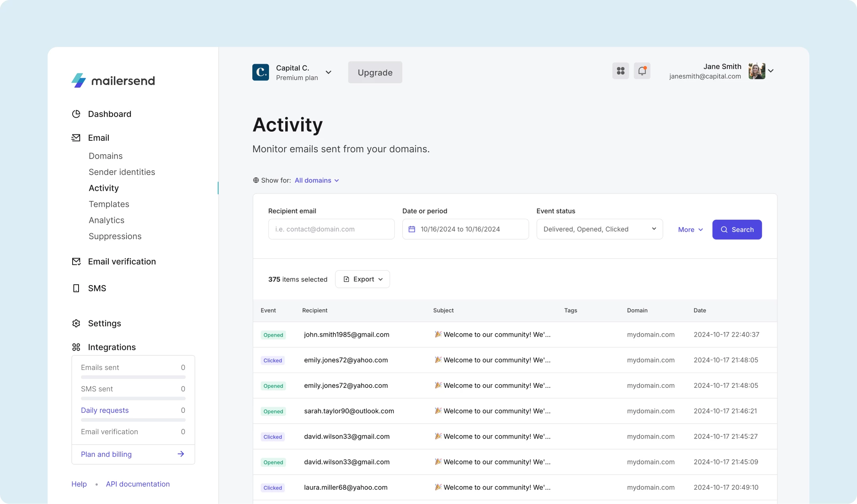Click the Settings gear icon
Screen dimensions: 857x504
coord(76,323)
